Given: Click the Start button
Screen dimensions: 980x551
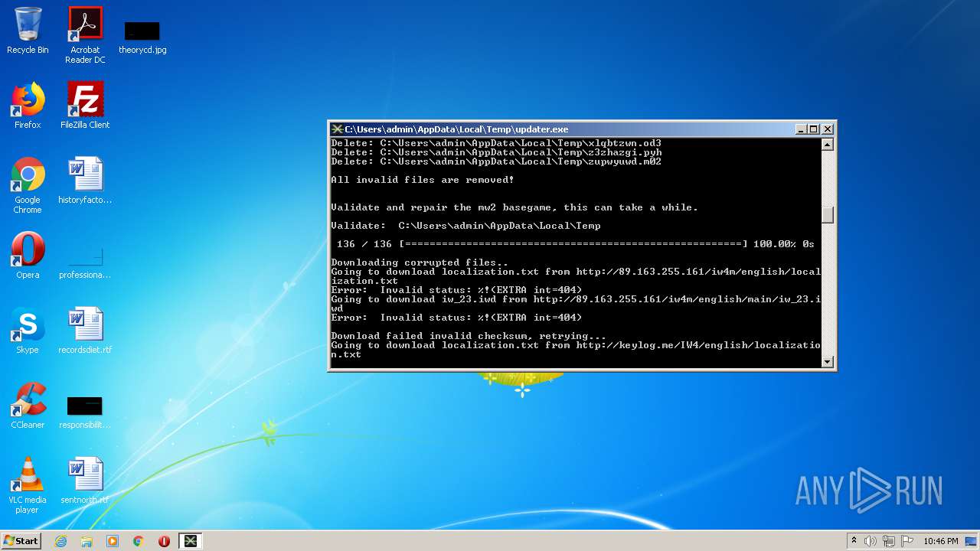Looking at the screenshot, I should click(x=21, y=541).
